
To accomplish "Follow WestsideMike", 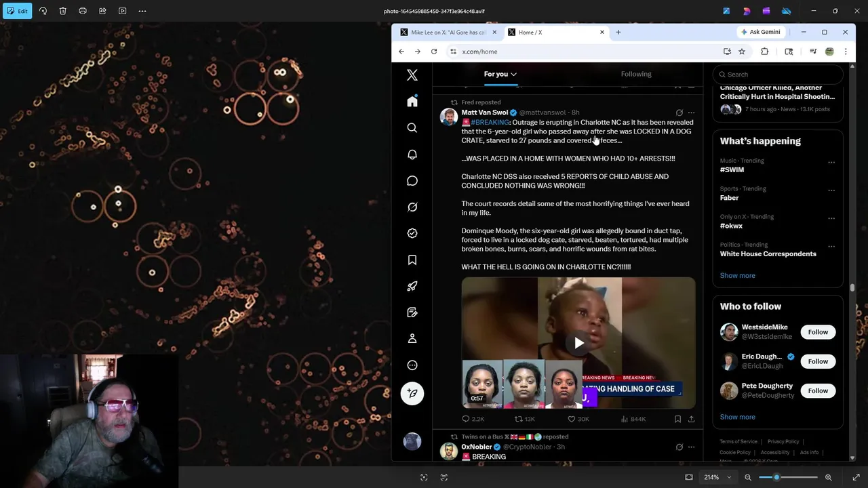I will coord(818,332).
